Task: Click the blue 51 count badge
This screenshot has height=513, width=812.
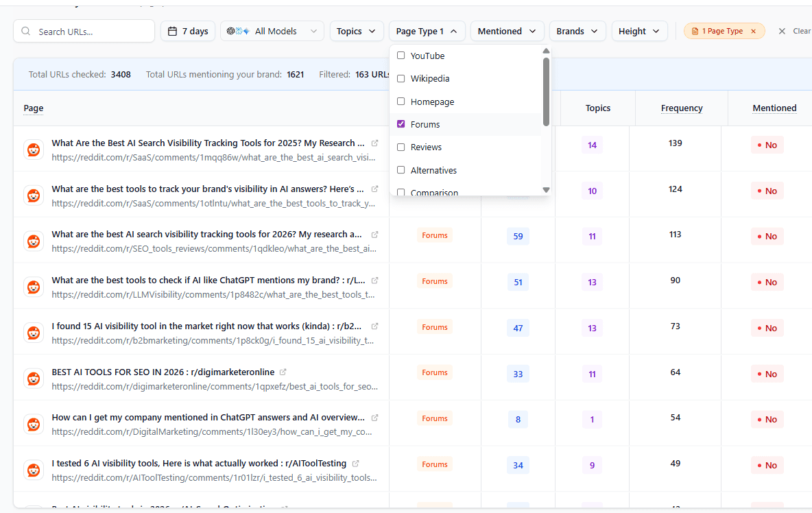Action: (518, 282)
